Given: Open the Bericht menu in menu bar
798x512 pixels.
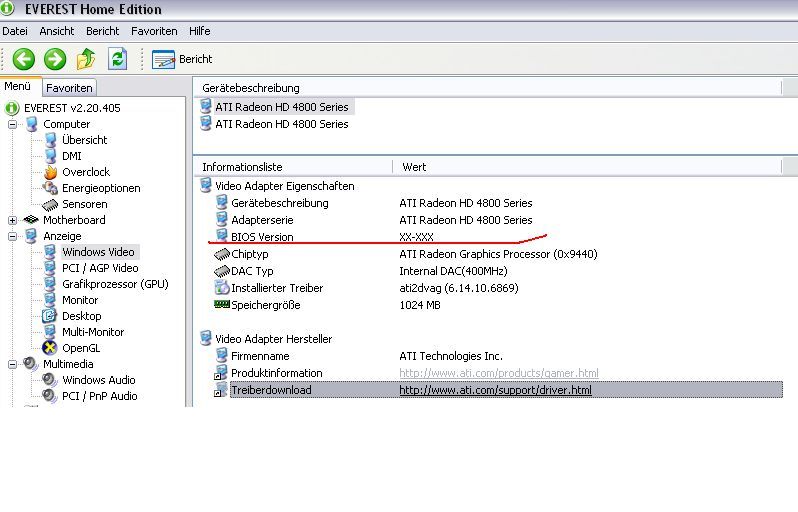Looking at the screenshot, I should pyautogui.click(x=102, y=31).
